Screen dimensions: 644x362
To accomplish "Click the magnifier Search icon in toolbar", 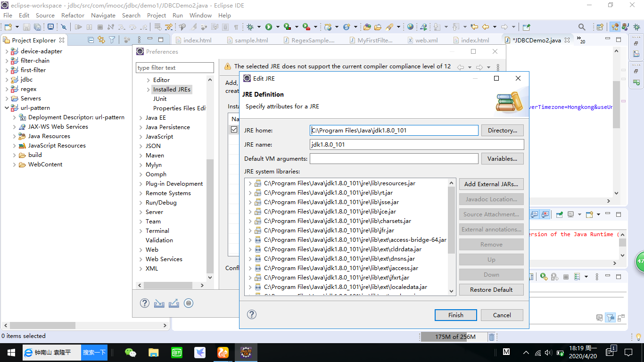I will (x=582, y=27).
